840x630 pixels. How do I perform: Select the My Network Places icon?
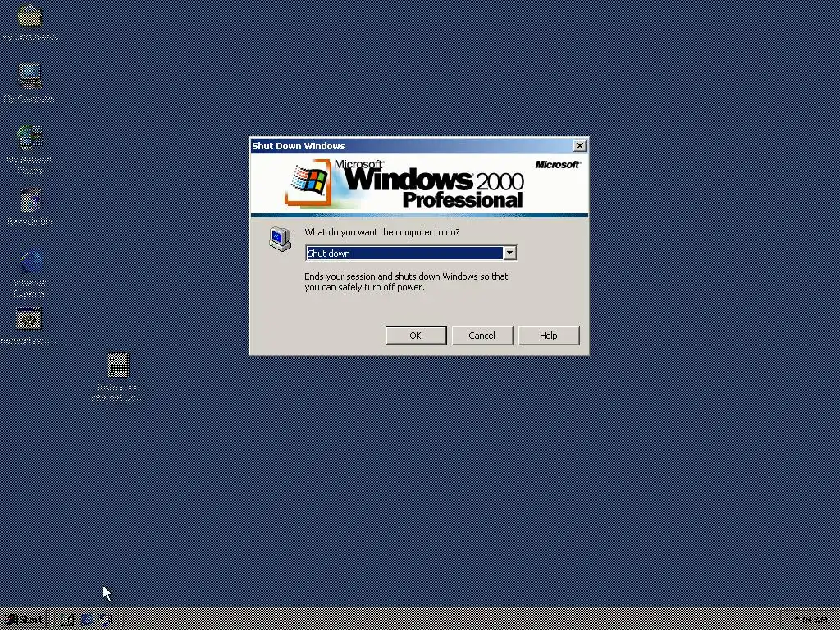[30, 150]
